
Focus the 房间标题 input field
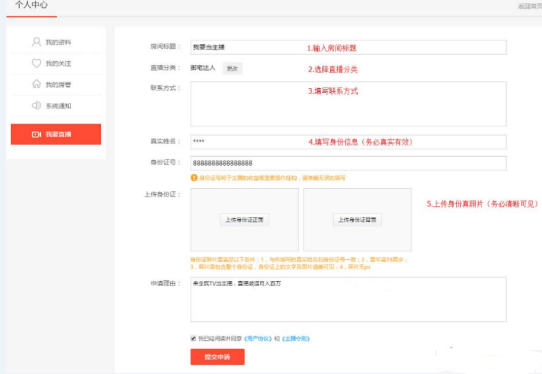point(348,47)
